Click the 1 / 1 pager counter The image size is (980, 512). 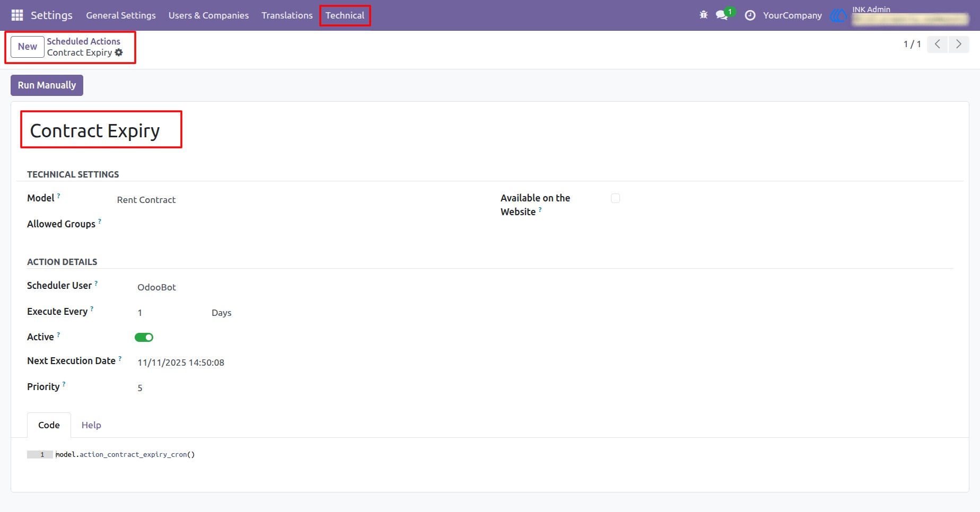[x=912, y=44]
